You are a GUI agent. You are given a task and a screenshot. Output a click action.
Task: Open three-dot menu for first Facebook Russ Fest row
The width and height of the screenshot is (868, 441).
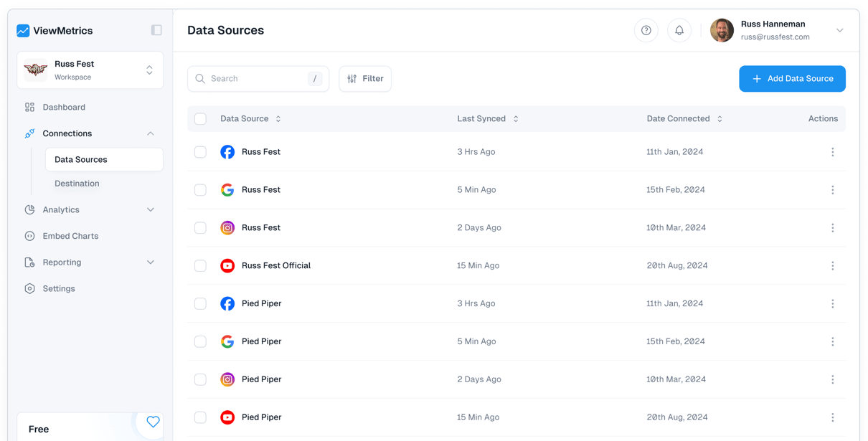pyautogui.click(x=832, y=152)
